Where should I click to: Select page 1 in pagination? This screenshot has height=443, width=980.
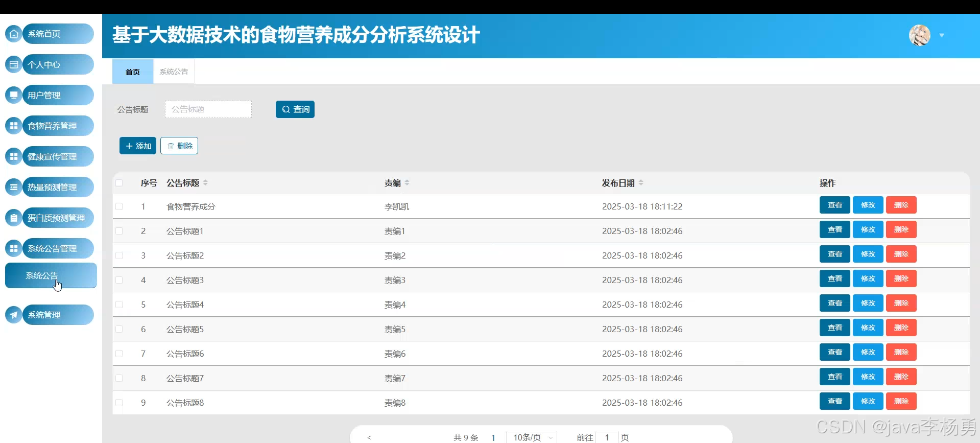pyautogui.click(x=493, y=437)
